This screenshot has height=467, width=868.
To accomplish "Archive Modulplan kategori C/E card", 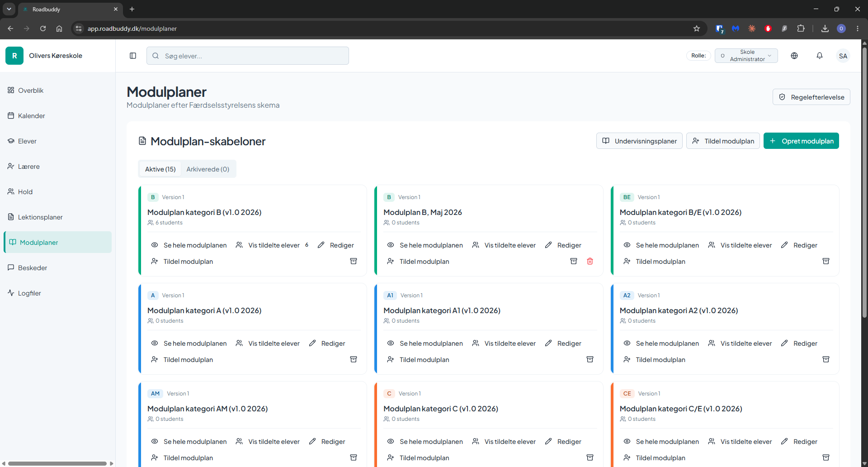I will [x=826, y=457].
